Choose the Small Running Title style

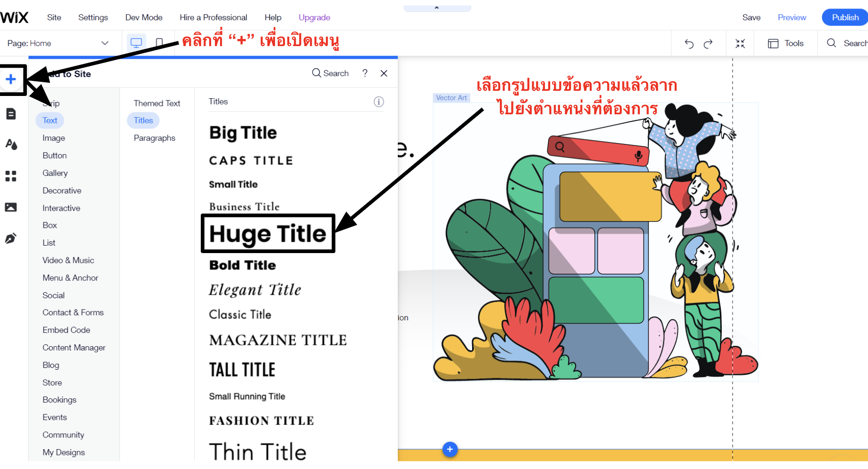click(247, 397)
